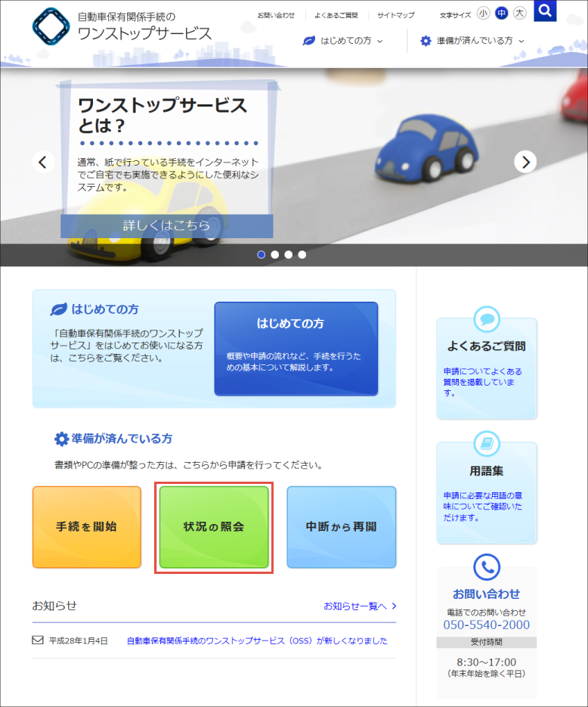The image size is (588, 707).
Task: Click 詳しくはこちら banner button
Action: tap(167, 225)
